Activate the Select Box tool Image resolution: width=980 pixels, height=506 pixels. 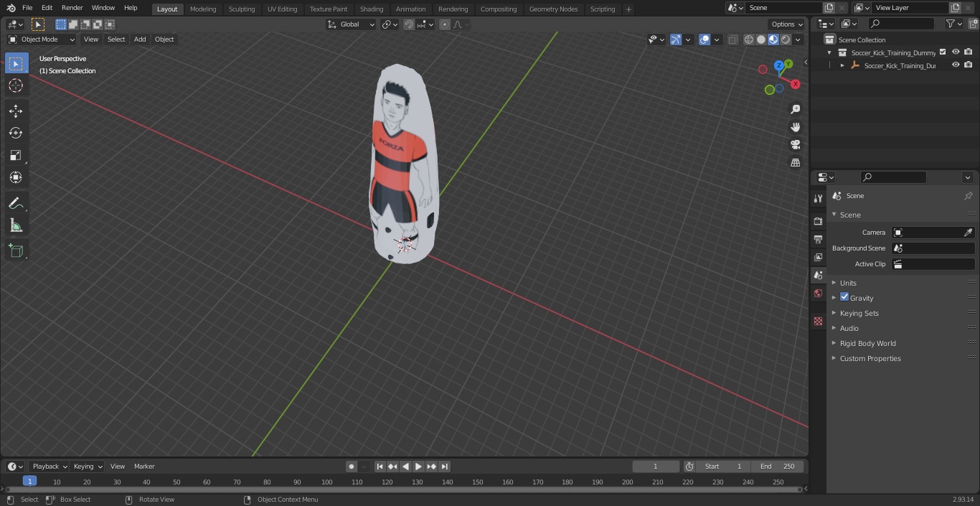[x=16, y=63]
